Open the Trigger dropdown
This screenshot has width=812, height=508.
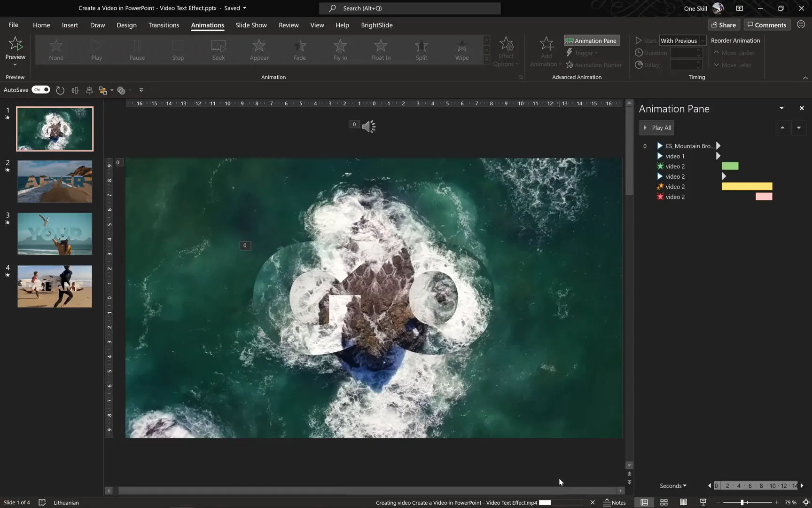[583, 53]
